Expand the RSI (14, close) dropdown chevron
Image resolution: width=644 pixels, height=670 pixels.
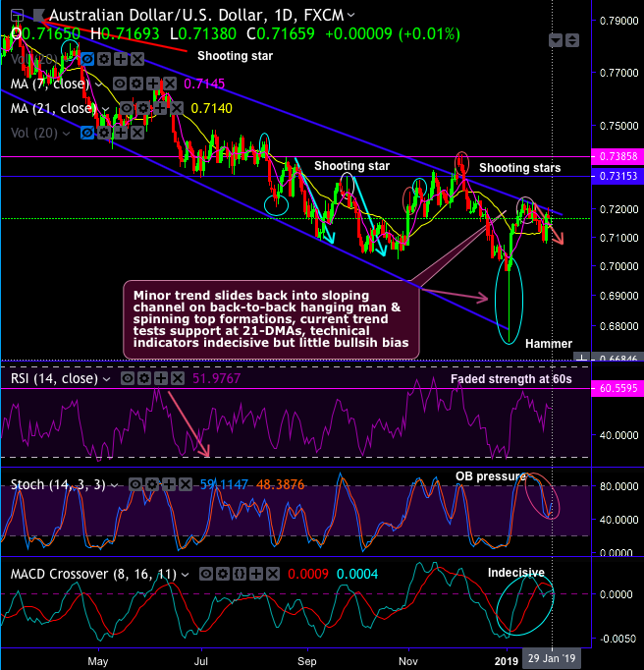tap(107, 379)
